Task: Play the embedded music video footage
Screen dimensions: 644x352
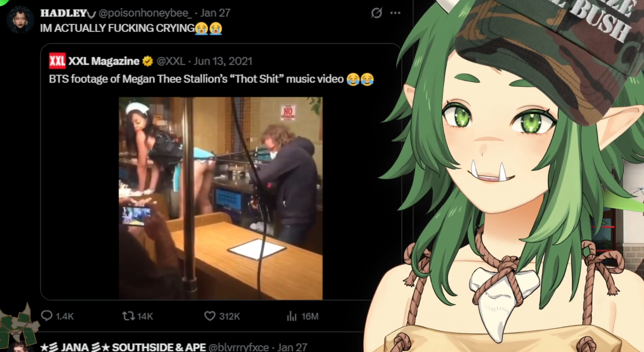Action: click(x=220, y=198)
